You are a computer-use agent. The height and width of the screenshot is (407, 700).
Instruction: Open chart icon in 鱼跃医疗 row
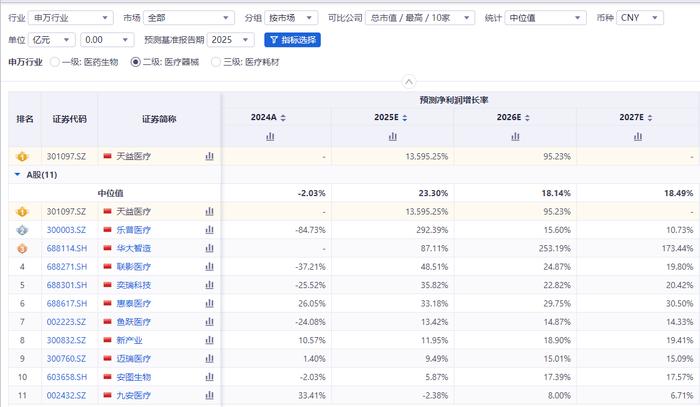point(209,322)
